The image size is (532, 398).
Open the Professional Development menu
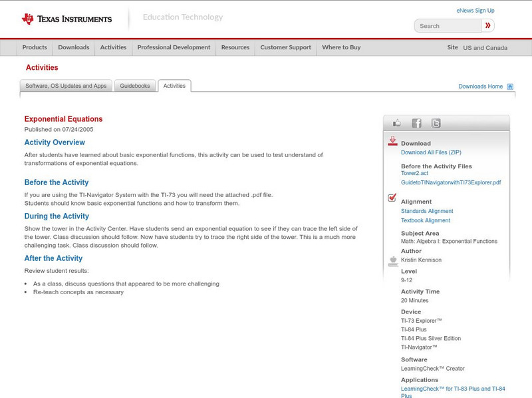pyautogui.click(x=174, y=47)
